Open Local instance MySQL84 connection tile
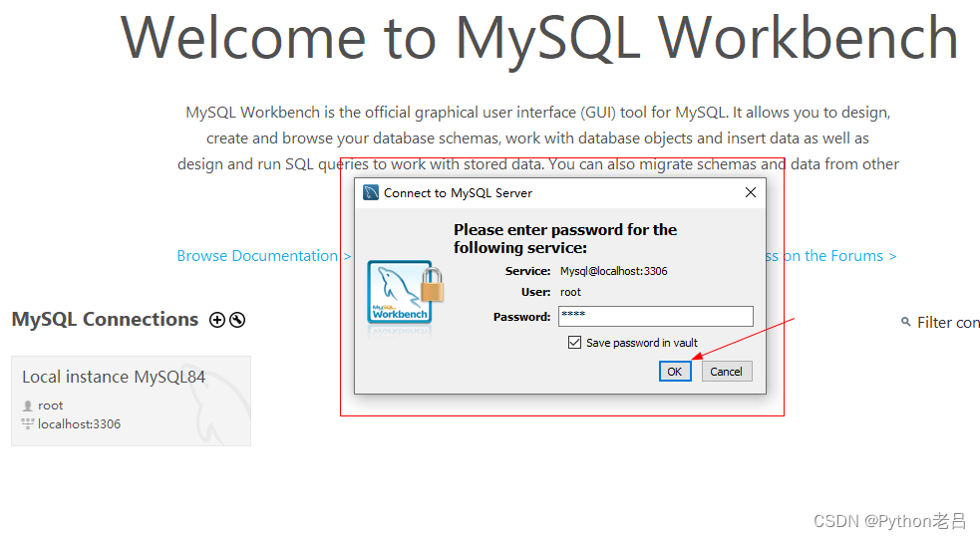 [x=132, y=401]
